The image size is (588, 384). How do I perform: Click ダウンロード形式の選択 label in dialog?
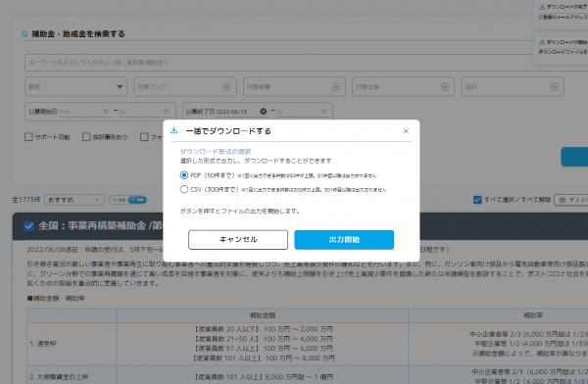216,152
